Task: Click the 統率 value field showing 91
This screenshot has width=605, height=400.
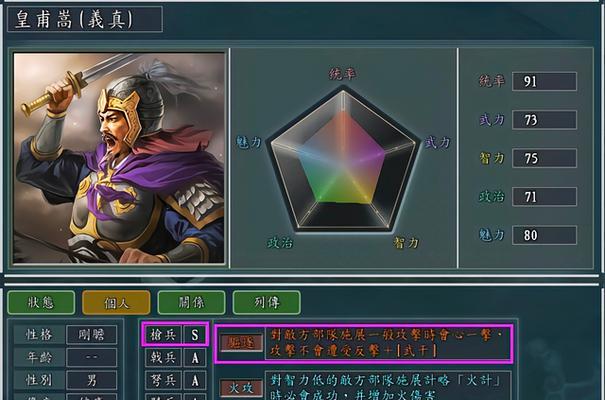Action: point(544,81)
